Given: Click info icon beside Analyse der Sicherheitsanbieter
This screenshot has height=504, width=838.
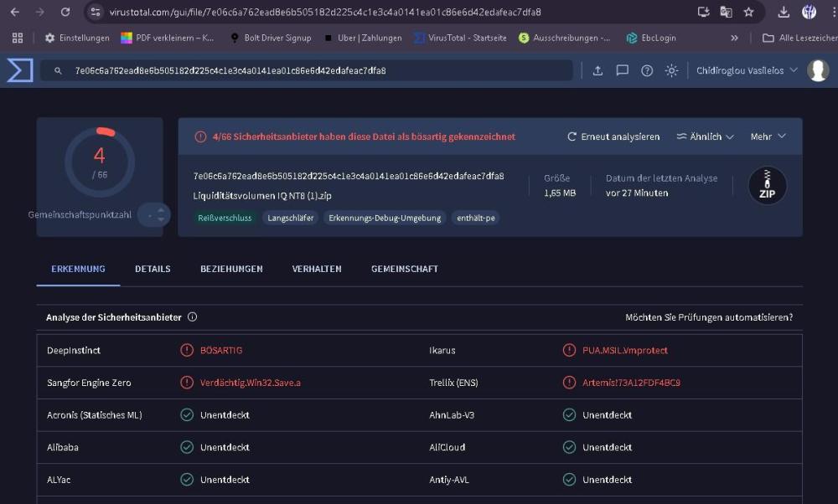Looking at the screenshot, I should pos(192,317).
